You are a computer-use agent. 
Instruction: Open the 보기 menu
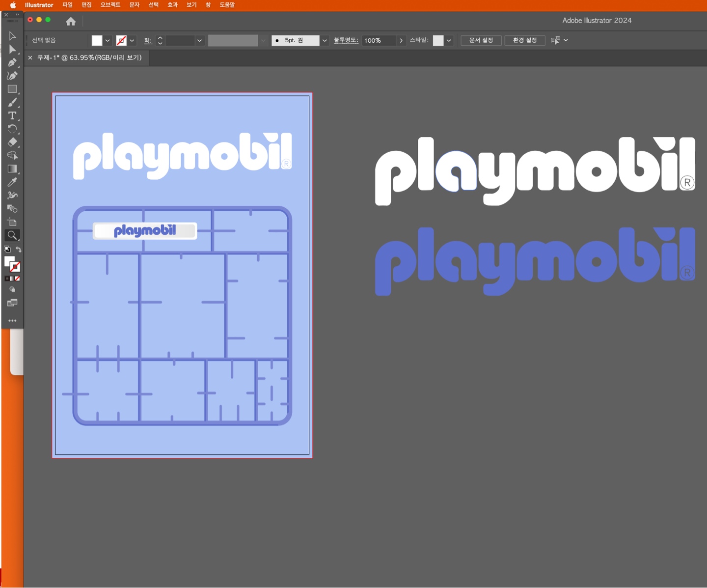(x=191, y=5)
